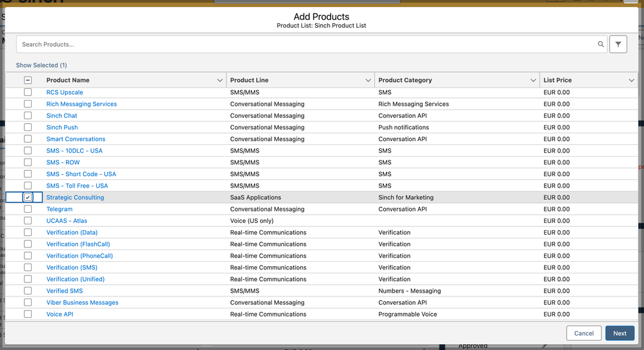The width and height of the screenshot is (644, 350).
Task: Sort by Product Name header
Action: coord(68,80)
